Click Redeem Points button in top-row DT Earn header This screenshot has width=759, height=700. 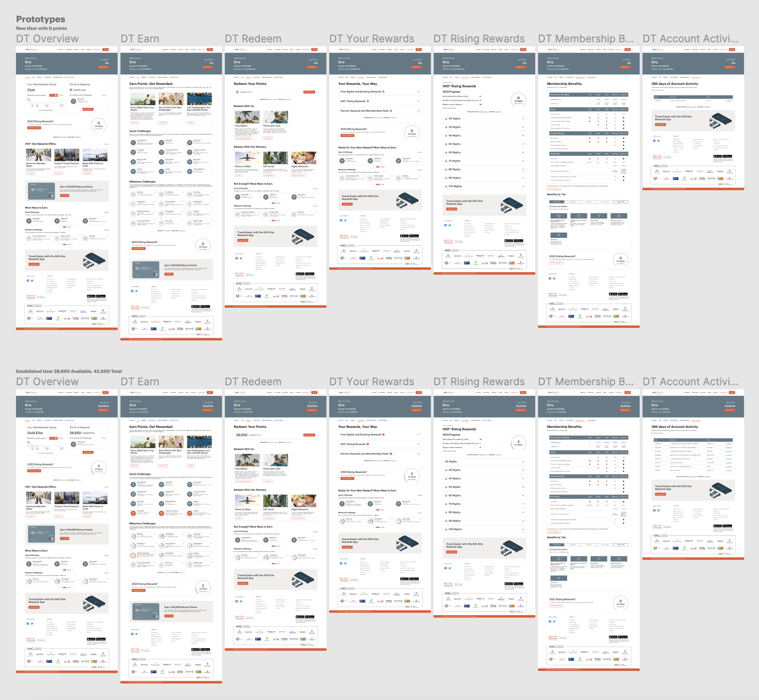pyautogui.click(x=207, y=67)
